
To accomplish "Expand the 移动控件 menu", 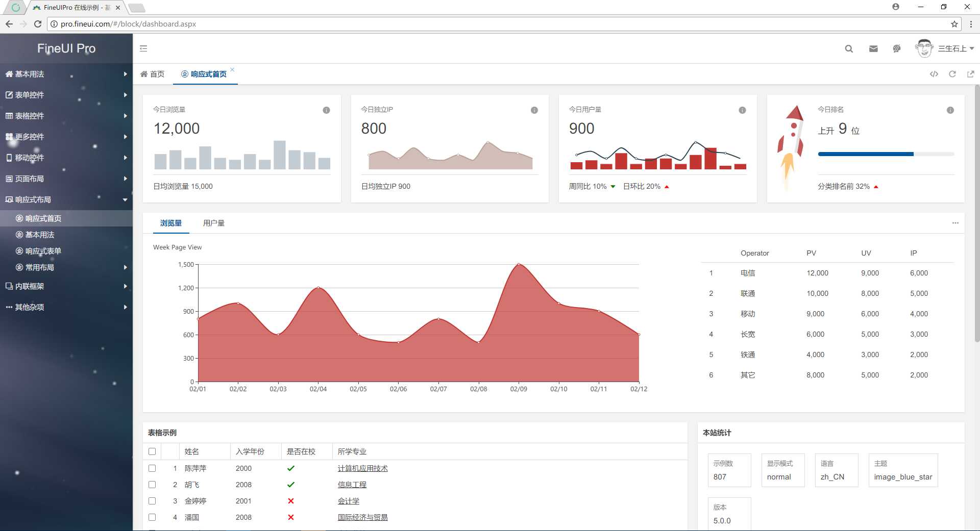I will pos(66,158).
